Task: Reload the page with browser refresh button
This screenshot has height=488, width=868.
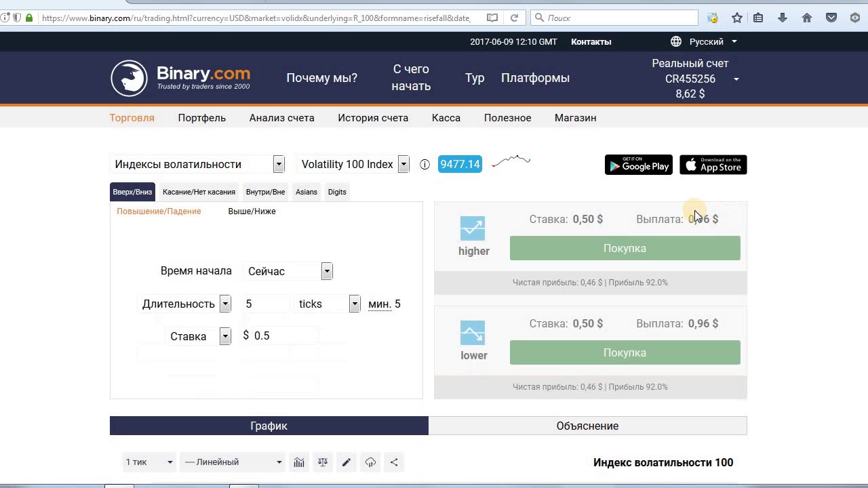Action: [x=514, y=18]
